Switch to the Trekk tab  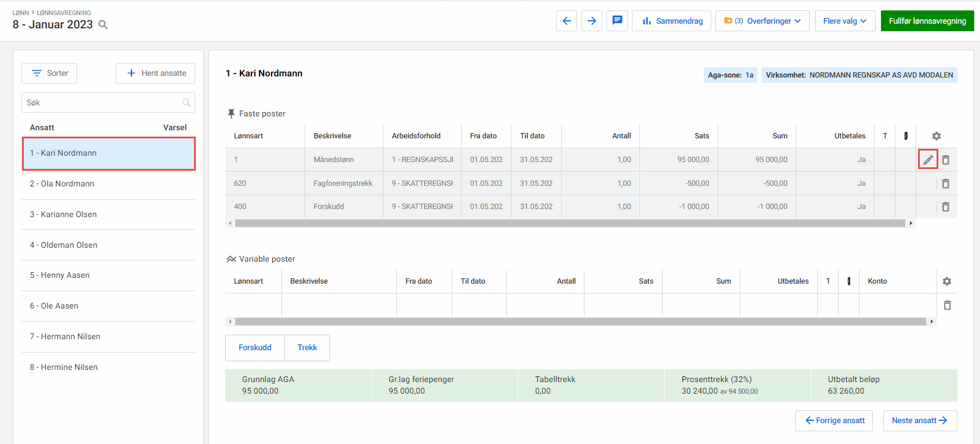coord(307,348)
